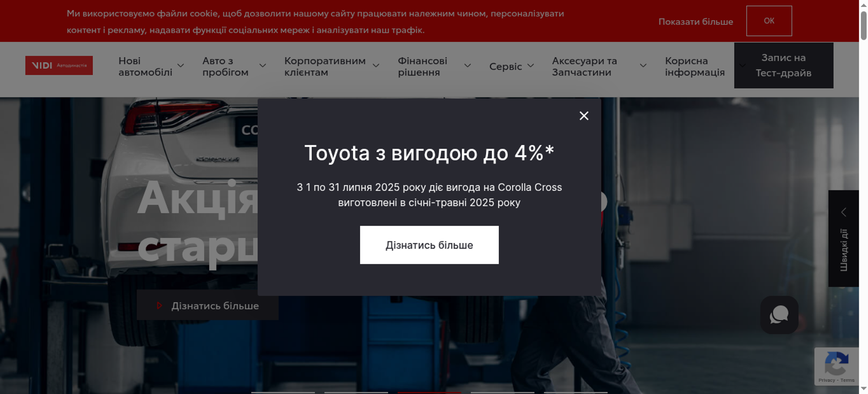Open the Авто з пробігом menu item
Viewport: 868px width, 394px height.
(x=225, y=66)
